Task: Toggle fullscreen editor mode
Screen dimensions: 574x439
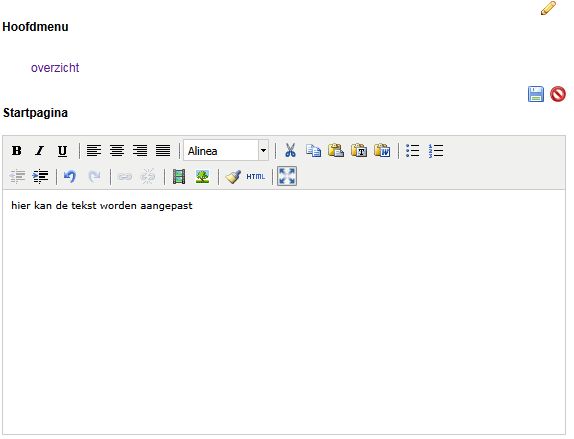Action: 287,176
